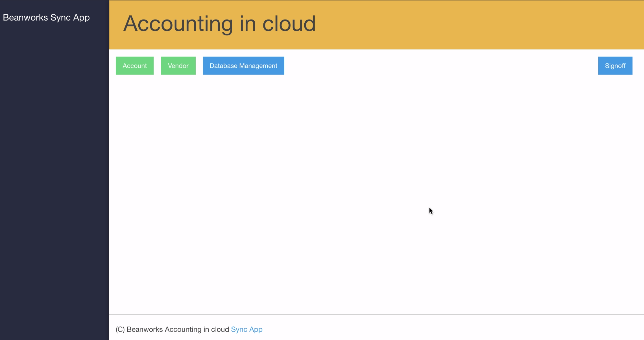This screenshot has width=644, height=340.
Task: Sign off using the Signoff button
Action: tap(615, 66)
